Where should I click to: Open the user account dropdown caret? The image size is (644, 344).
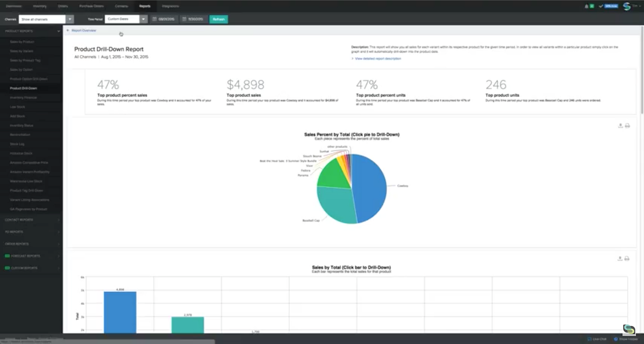click(640, 6)
